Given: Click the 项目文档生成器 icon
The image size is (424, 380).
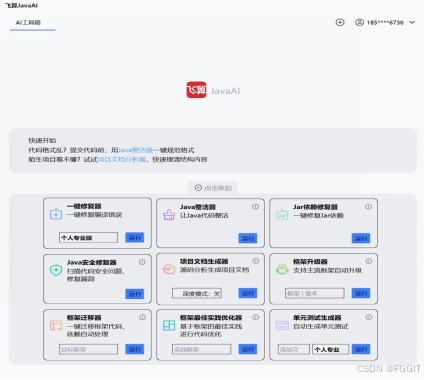Looking at the screenshot, I should coord(169,269).
